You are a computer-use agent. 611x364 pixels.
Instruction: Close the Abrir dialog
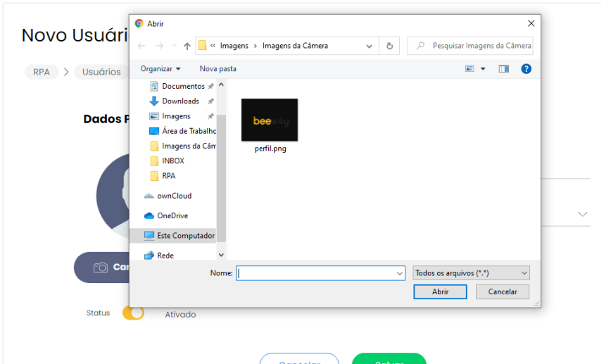click(531, 23)
